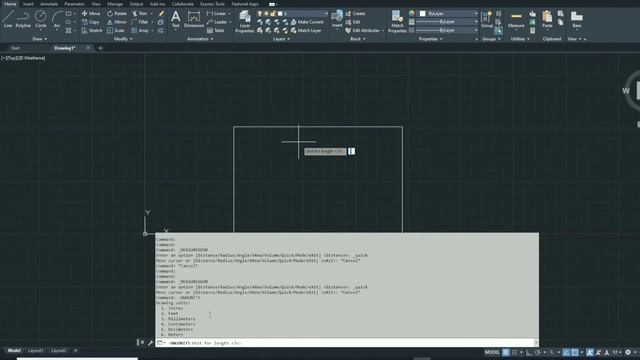Open the Measure tool
The image size is (640, 360).
pyautogui.click(x=516, y=19)
